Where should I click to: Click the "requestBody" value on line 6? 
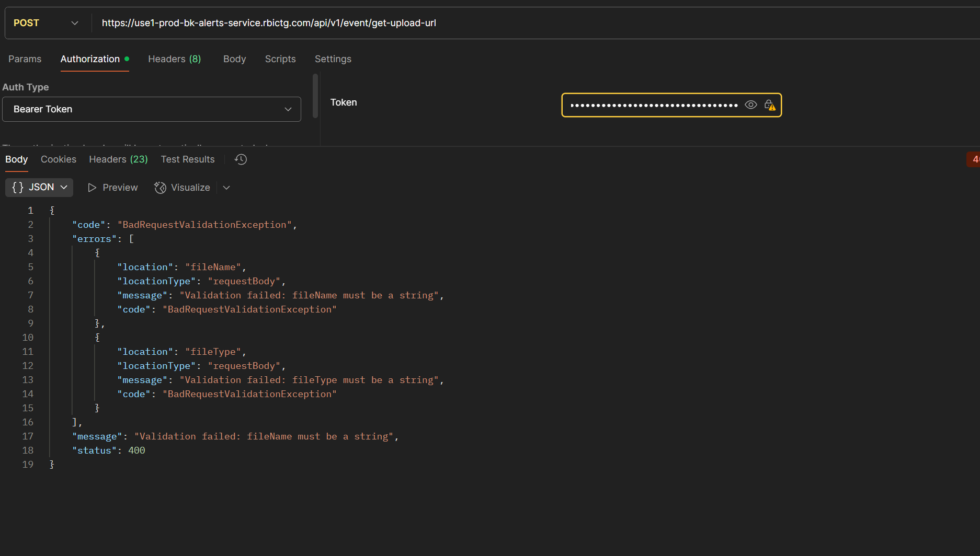tap(244, 281)
